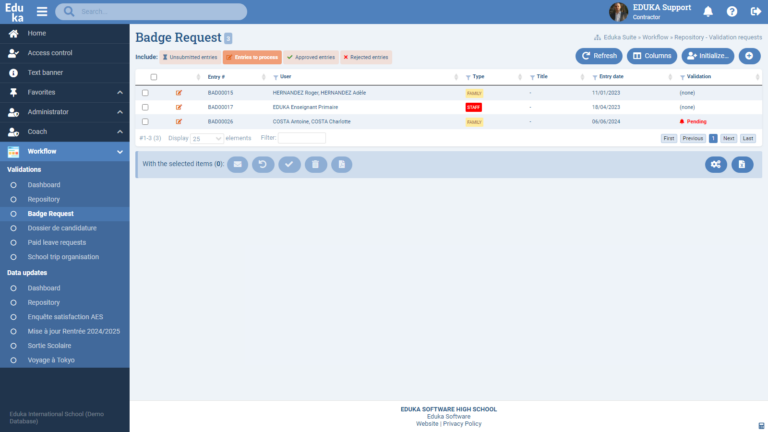Toggle the hamburger sidebar menu
The width and height of the screenshot is (768, 432).
pos(42,12)
